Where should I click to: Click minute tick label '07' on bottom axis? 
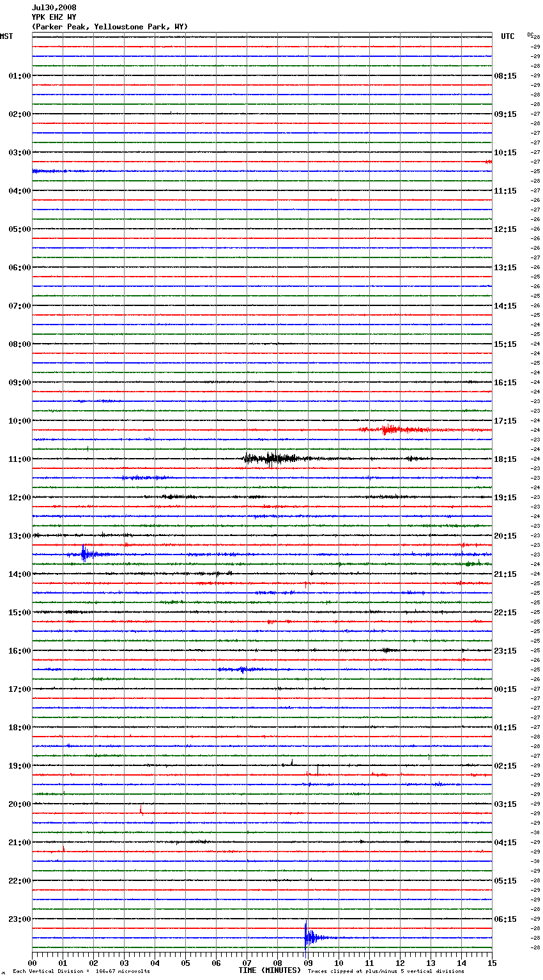tap(247, 963)
